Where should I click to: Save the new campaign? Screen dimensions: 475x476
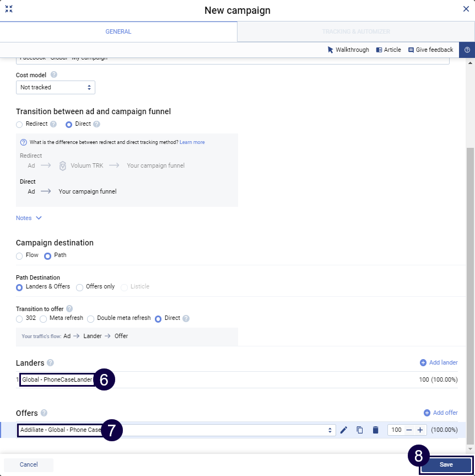click(x=445, y=464)
